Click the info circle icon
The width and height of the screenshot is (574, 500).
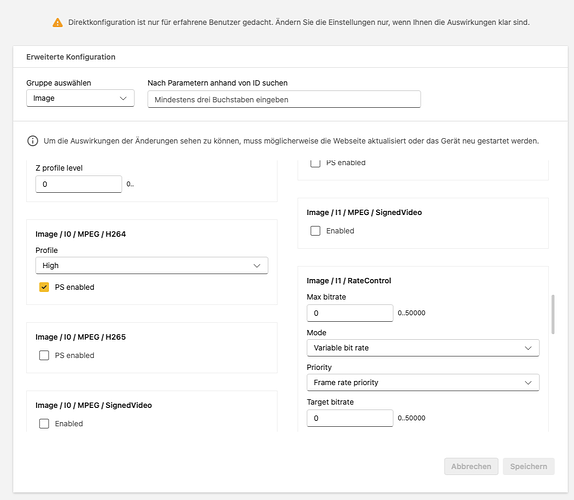click(x=33, y=141)
